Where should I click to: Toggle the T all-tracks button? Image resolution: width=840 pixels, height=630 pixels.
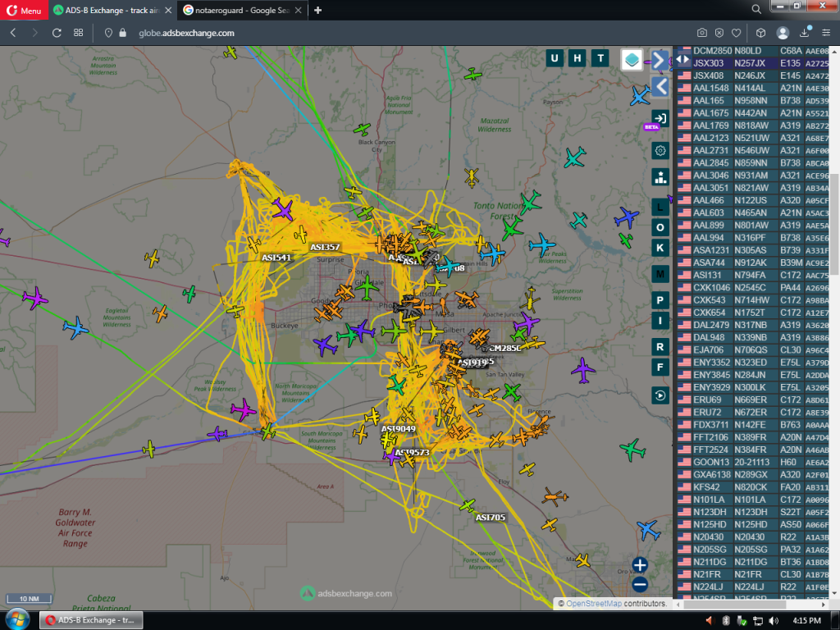point(600,58)
